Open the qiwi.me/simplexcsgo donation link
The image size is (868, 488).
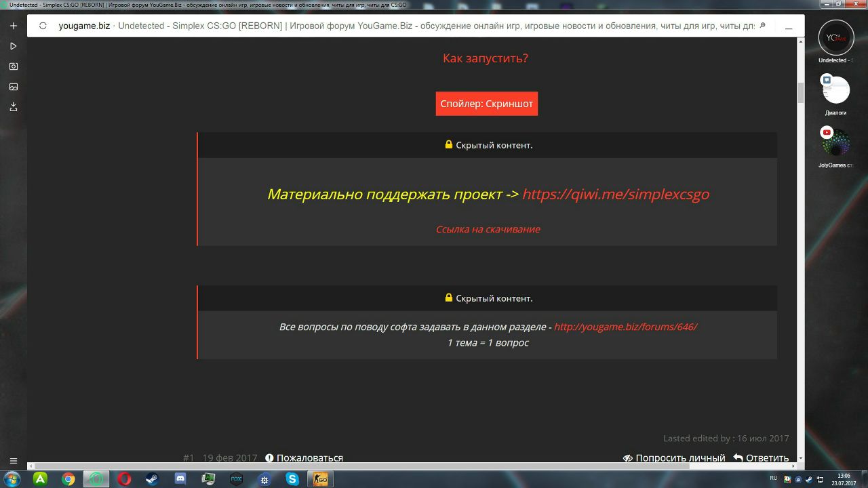(615, 195)
